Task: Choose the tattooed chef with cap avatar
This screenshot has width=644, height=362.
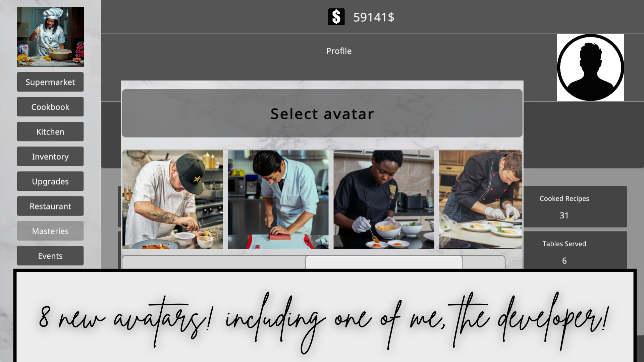Action: pyautogui.click(x=172, y=199)
